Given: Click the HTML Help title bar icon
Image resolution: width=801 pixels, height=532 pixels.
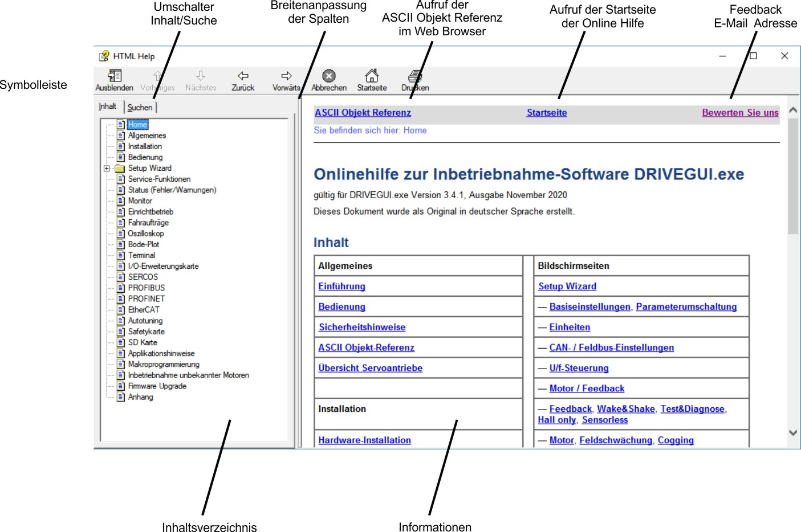Looking at the screenshot, I should (x=104, y=56).
